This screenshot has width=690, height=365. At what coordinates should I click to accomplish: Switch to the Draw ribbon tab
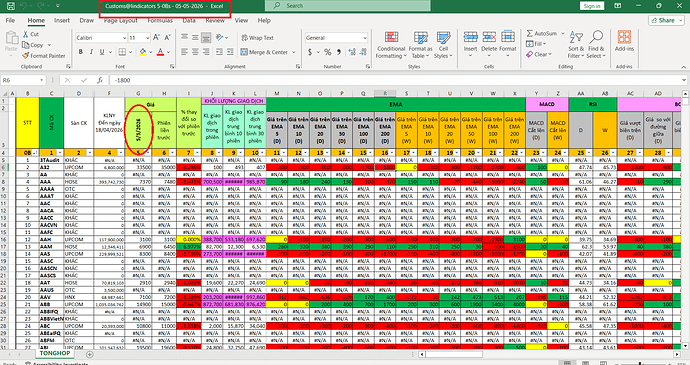(86, 20)
